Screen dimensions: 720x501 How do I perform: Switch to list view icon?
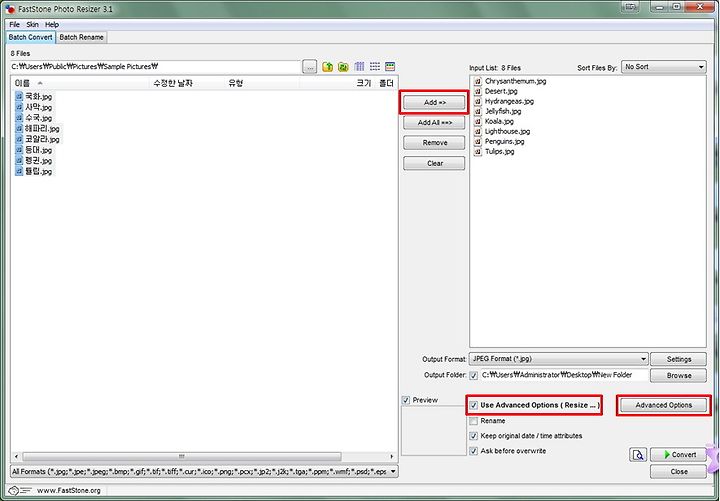pos(375,67)
